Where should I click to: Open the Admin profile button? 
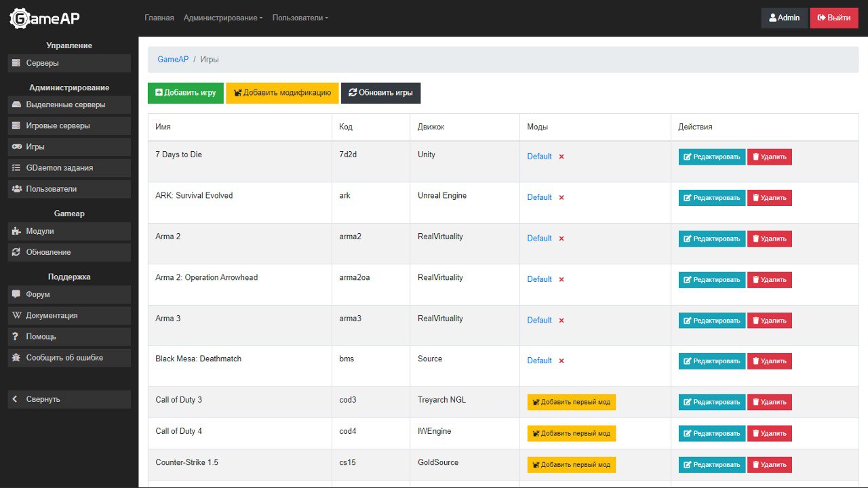coord(785,18)
